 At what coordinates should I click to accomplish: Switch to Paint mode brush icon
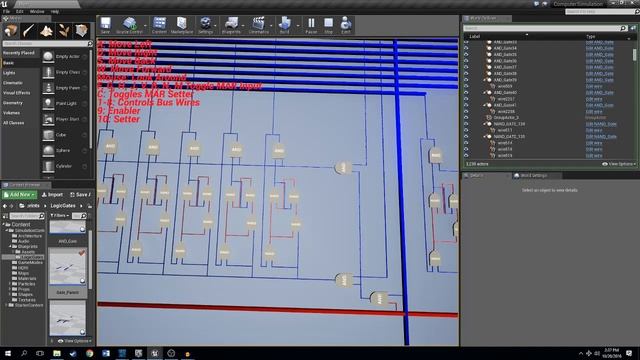29,31
